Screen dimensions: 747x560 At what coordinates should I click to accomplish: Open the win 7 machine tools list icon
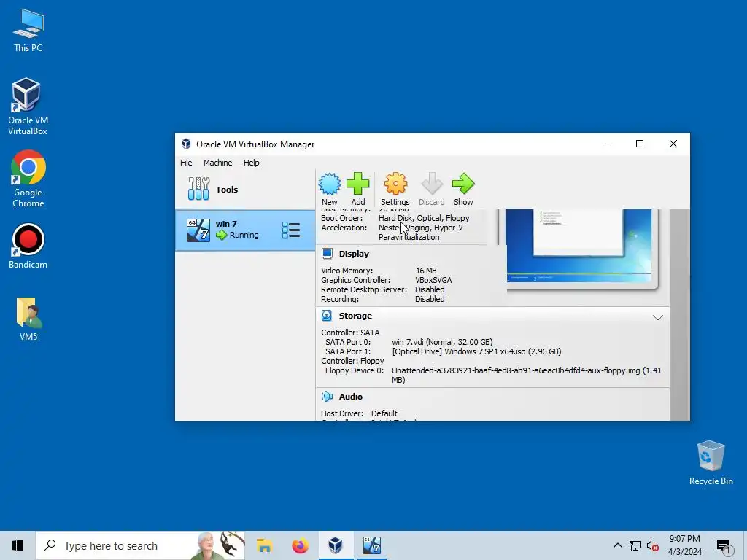(x=290, y=230)
